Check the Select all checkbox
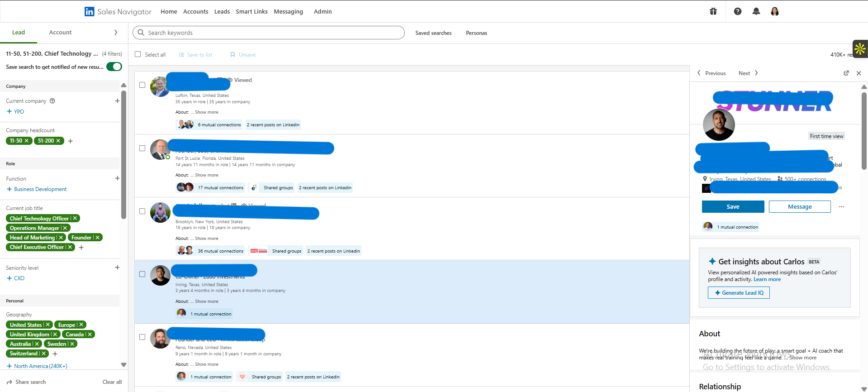Screen dimensions: 868x392 138,54
